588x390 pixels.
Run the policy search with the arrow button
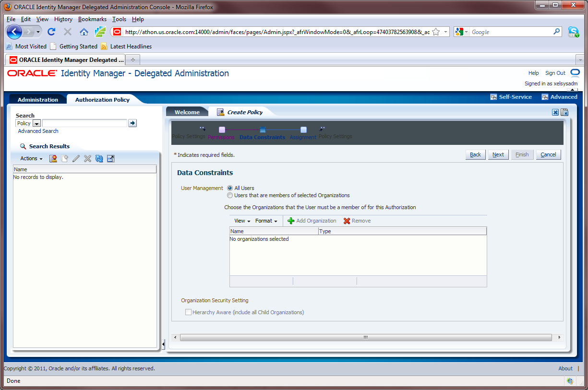coord(133,123)
